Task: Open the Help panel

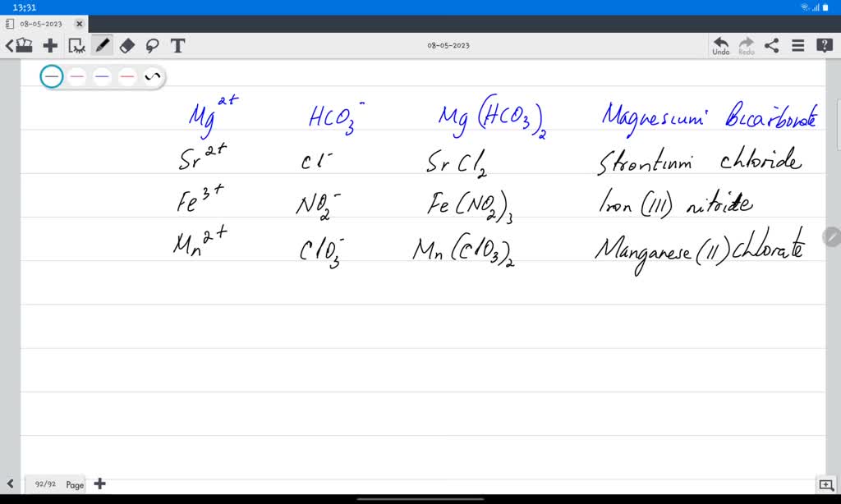Action: (824, 45)
